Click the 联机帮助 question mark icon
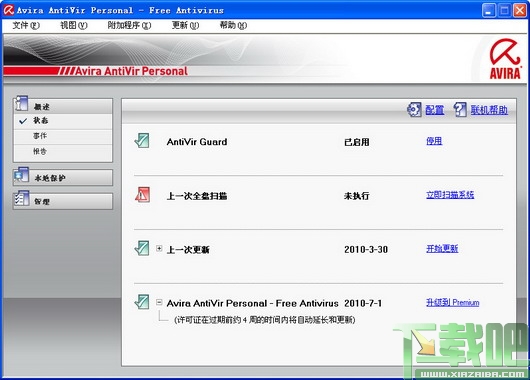The width and height of the screenshot is (530, 380). [460, 110]
